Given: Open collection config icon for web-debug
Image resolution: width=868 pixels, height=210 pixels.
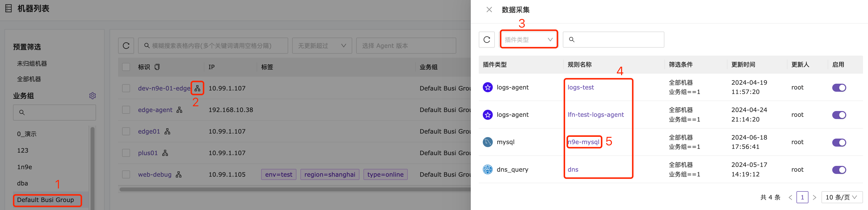Looking at the screenshot, I should click(179, 175).
